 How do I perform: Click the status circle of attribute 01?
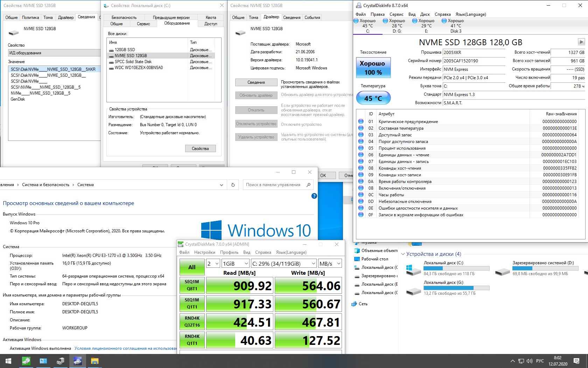361,122
